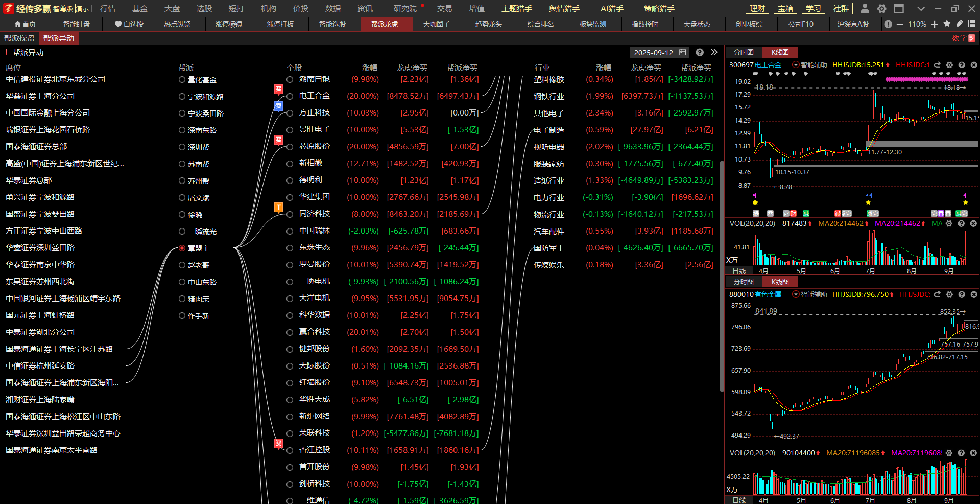Open the 研究院 menu
Image resolution: width=980 pixels, height=504 pixels.
(405, 8)
